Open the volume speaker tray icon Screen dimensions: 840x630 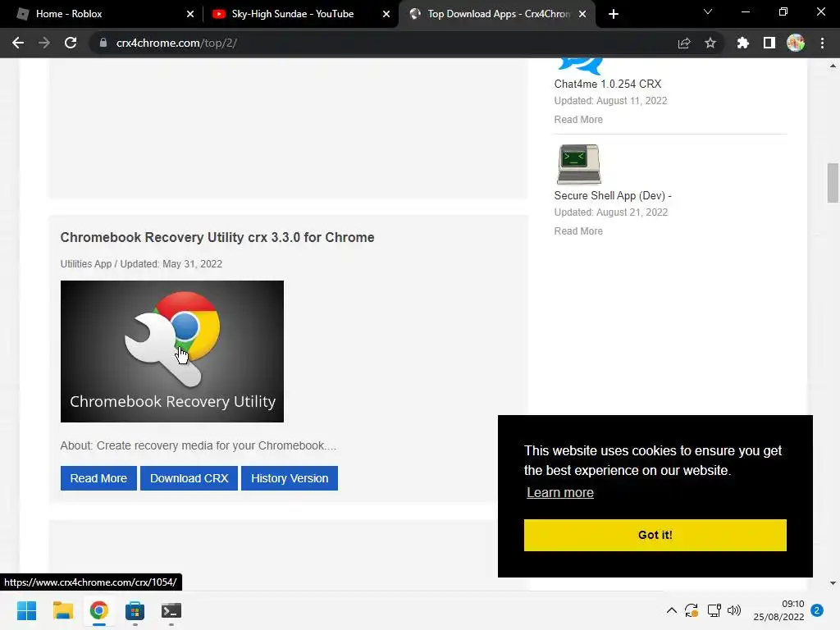tap(734, 610)
